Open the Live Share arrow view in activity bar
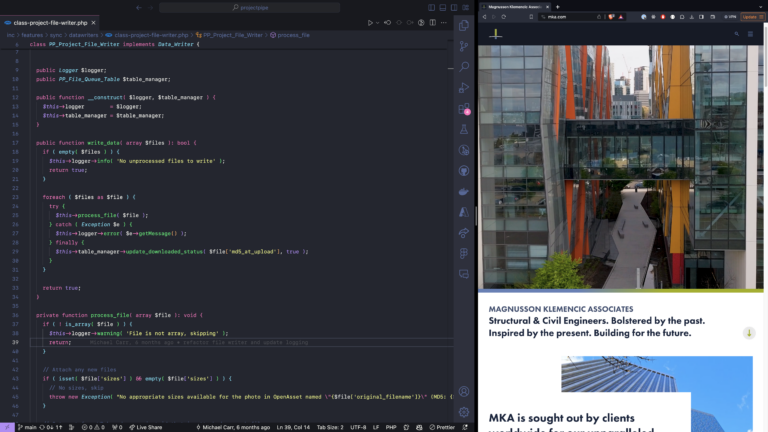Viewport: 768px width, 432px height. pyautogui.click(x=464, y=233)
